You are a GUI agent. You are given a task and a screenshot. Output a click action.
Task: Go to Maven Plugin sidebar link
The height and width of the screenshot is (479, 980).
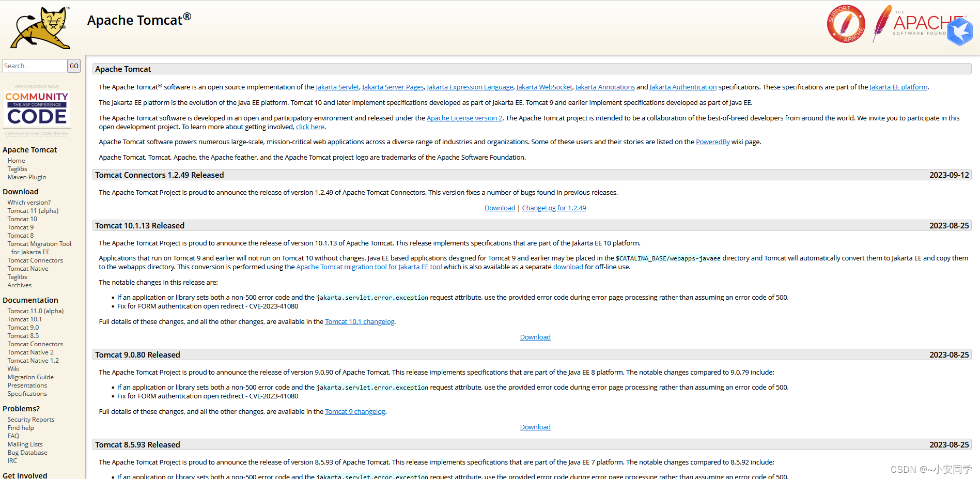tap(27, 177)
